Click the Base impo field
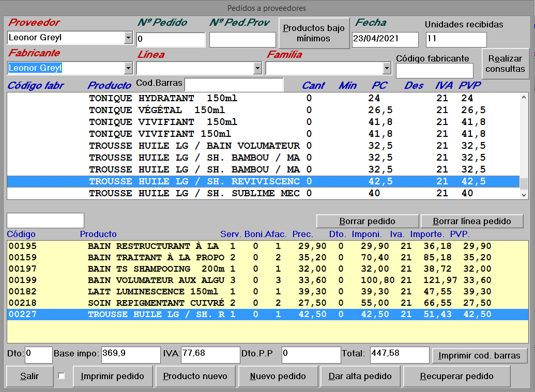 131,355
